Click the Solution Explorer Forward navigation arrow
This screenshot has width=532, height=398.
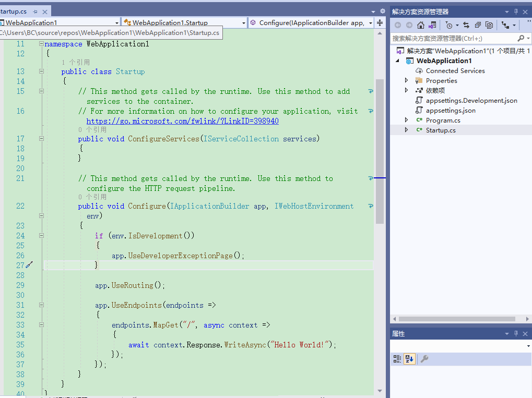[409, 25]
